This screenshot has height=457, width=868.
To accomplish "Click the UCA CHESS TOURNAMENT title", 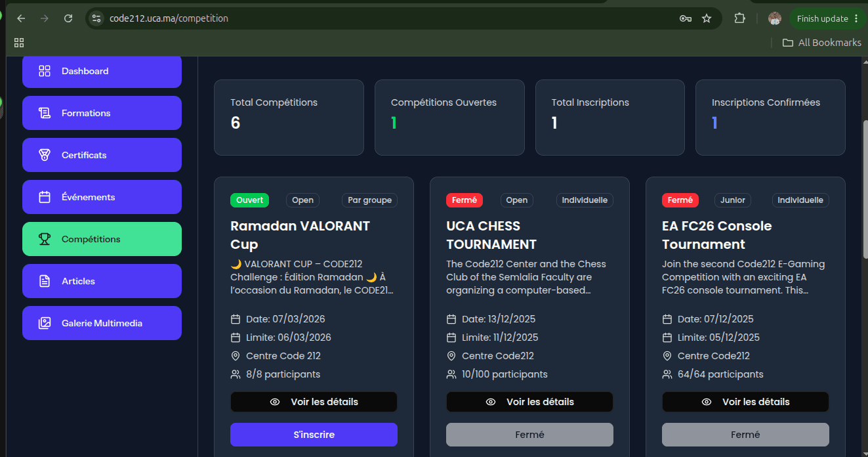I will coord(492,235).
